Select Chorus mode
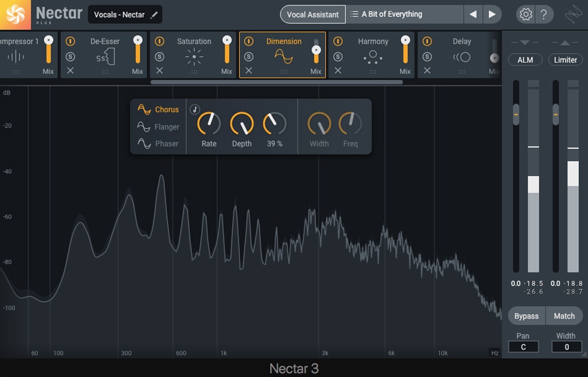The height and width of the screenshot is (377, 588). [x=158, y=109]
